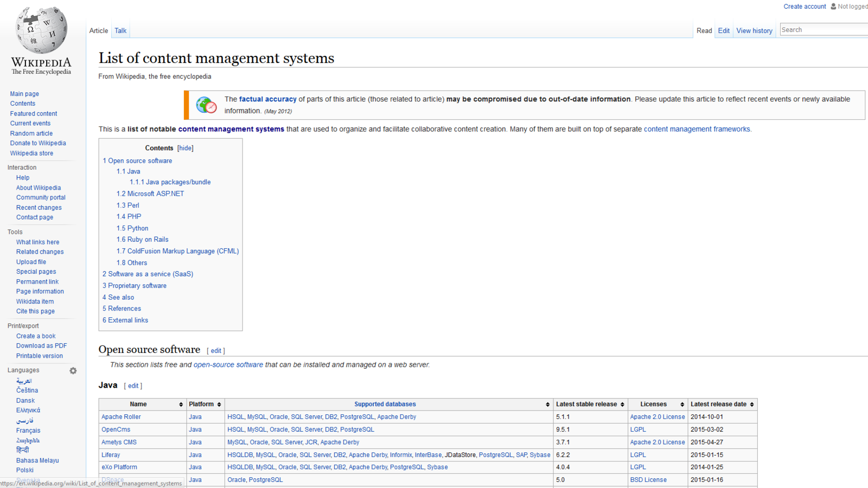This screenshot has height=488, width=868.
Task: Click the Wikipedia globe logo
Action: (41, 30)
